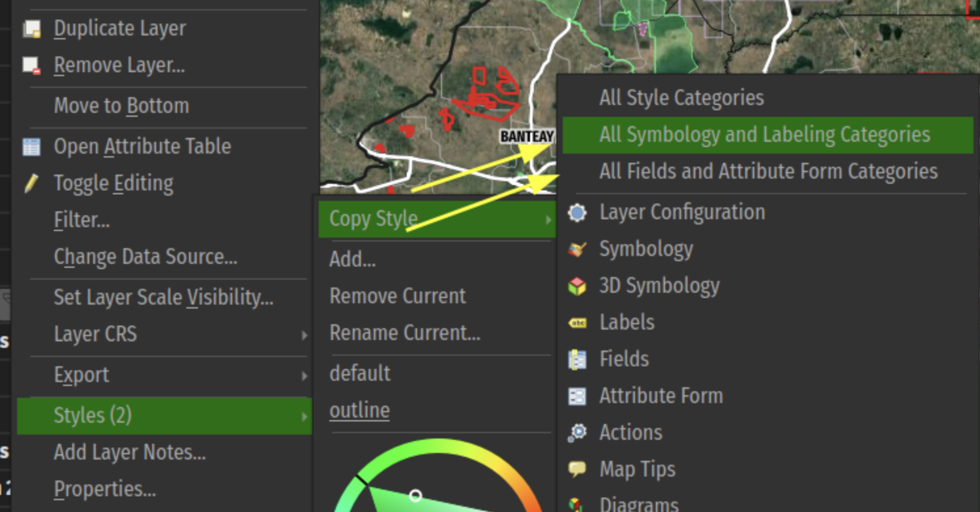Click the Open Attribute Table icon
Image resolution: width=980 pixels, height=512 pixels.
coord(31,146)
